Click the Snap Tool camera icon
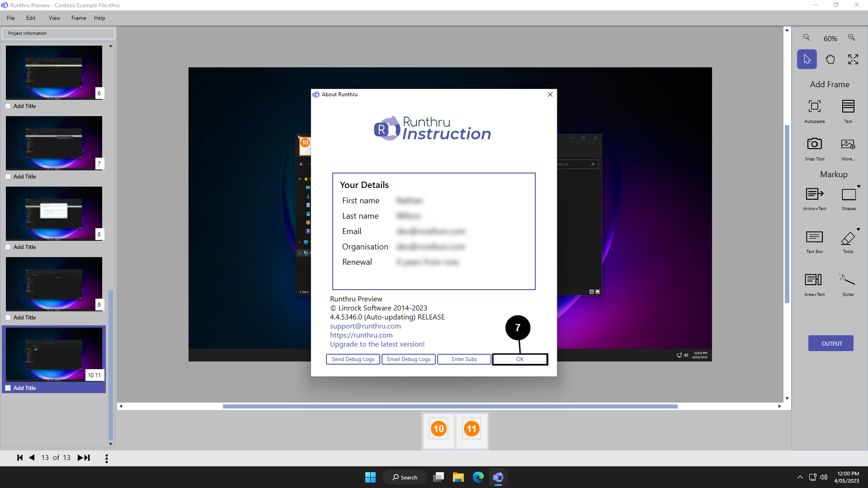Viewport: 868px width, 488px height. [x=814, y=144]
